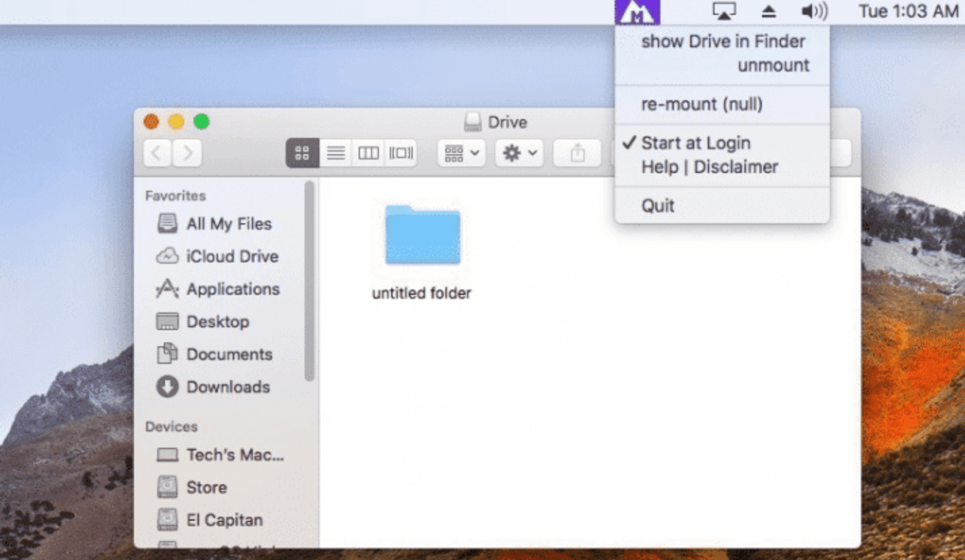
Task: Click the Share icon in the toolbar
Action: pos(577,153)
